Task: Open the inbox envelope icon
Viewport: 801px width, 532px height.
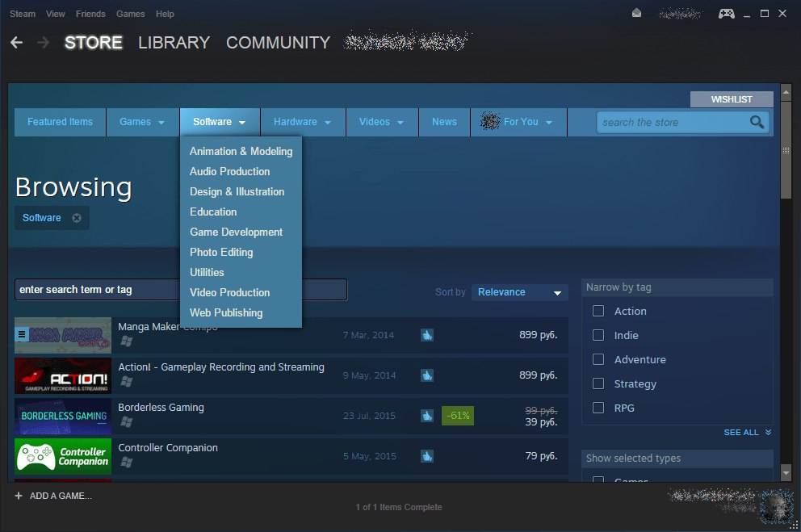Action: tap(636, 13)
